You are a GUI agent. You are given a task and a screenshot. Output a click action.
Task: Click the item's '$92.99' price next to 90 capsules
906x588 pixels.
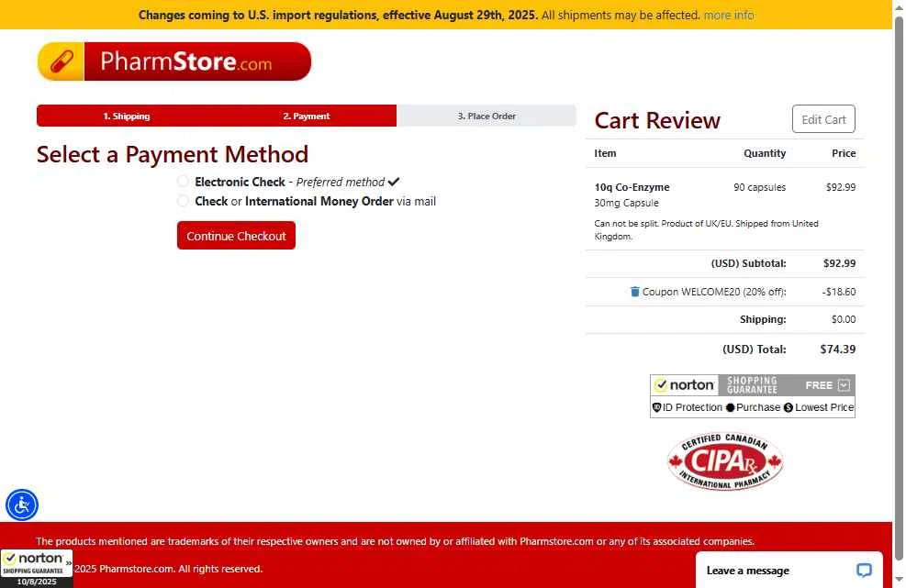tap(841, 187)
